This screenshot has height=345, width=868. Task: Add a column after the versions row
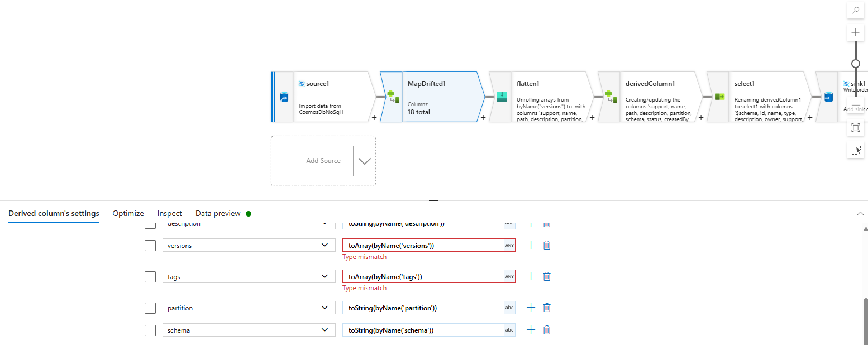[531, 245]
